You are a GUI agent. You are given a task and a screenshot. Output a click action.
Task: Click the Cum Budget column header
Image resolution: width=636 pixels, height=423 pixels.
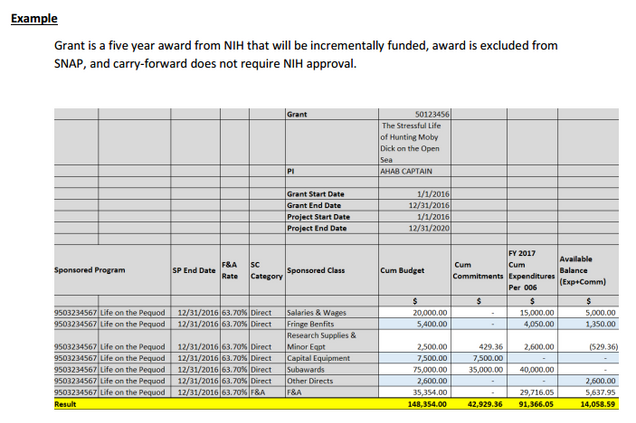[404, 270]
